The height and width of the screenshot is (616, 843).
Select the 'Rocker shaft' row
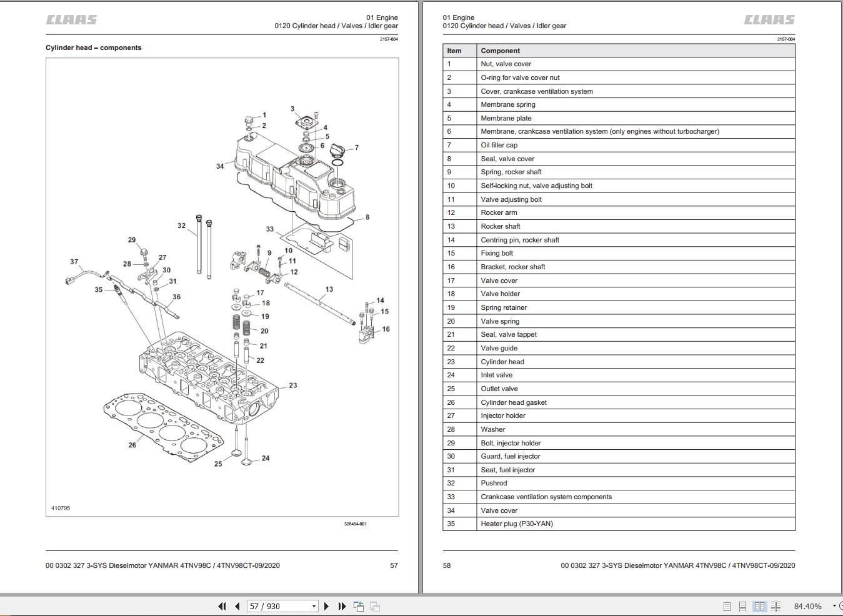619,226
